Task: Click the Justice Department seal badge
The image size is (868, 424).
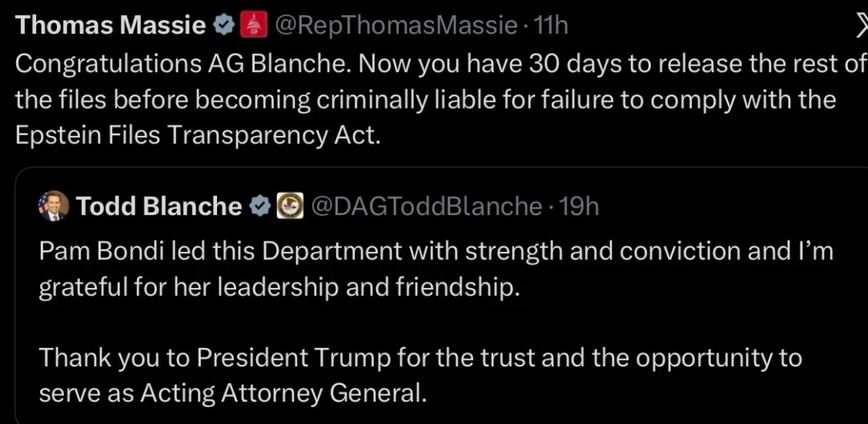Action: pyautogui.click(x=290, y=206)
